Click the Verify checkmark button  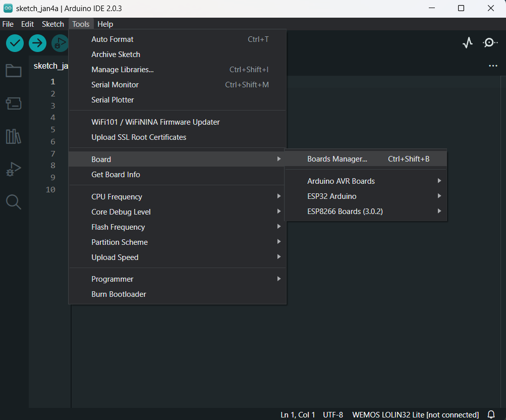point(15,43)
